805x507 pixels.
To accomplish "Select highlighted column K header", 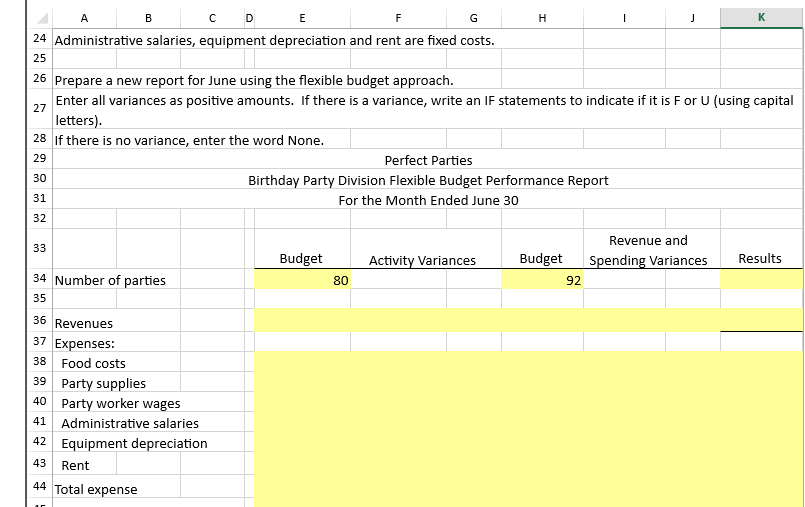I will point(762,18).
